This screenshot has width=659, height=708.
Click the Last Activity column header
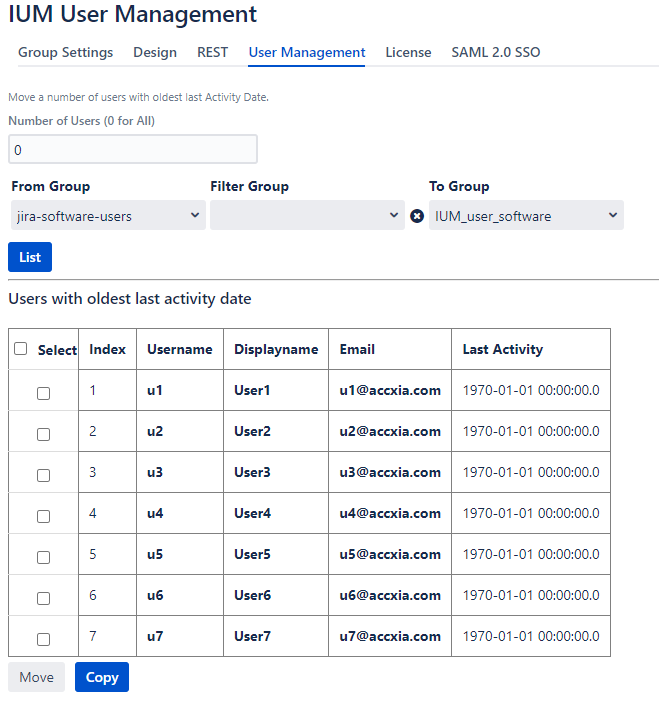tap(502, 349)
